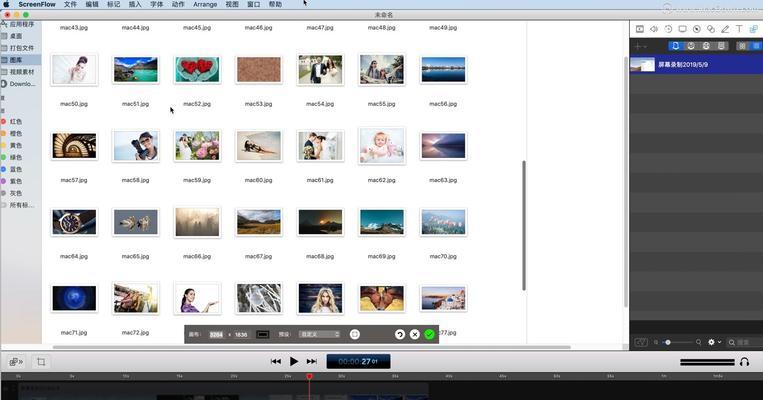Click the timeline track options icon

[x=16, y=362]
